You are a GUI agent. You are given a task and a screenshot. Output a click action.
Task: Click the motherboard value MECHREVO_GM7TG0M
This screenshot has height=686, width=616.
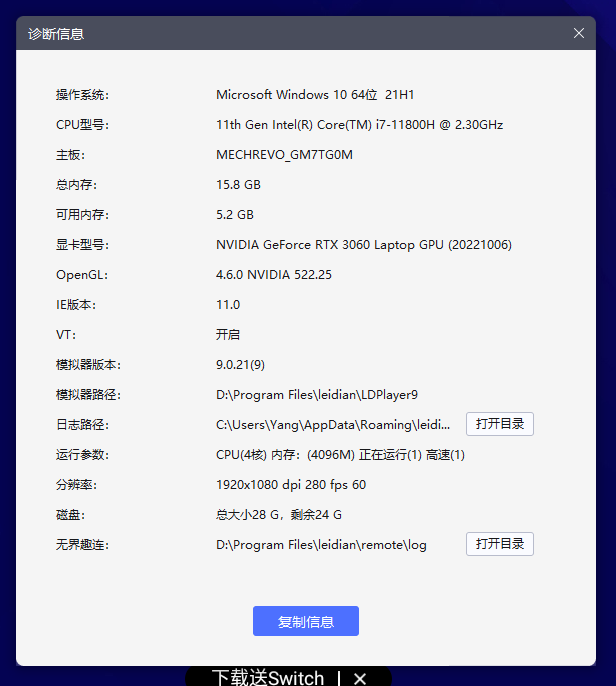(x=284, y=155)
